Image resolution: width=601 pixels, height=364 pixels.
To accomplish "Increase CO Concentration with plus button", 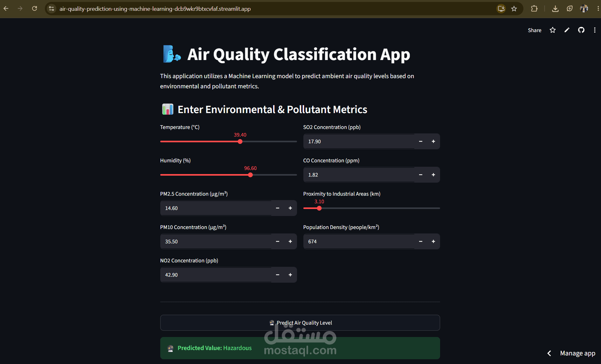I will pos(433,175).
